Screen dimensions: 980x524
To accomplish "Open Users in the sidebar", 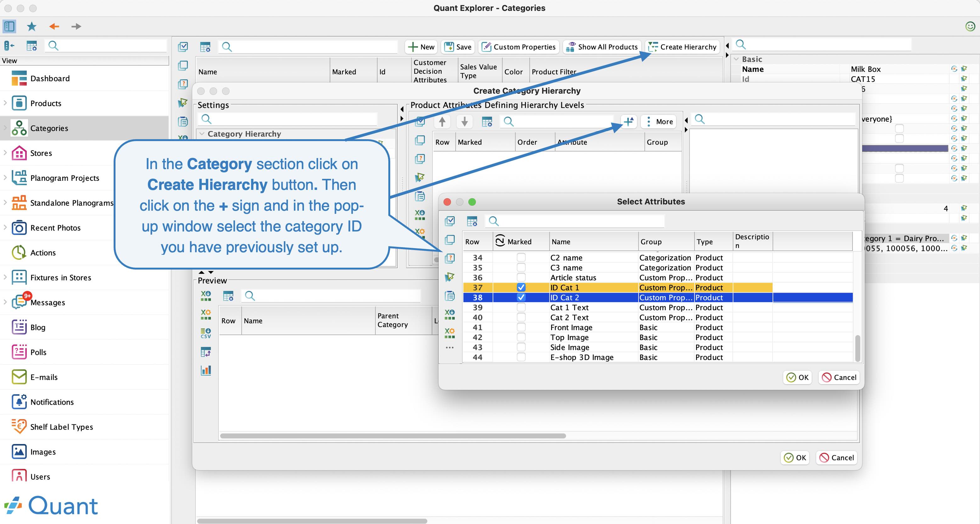I will [x=40, y=476].
